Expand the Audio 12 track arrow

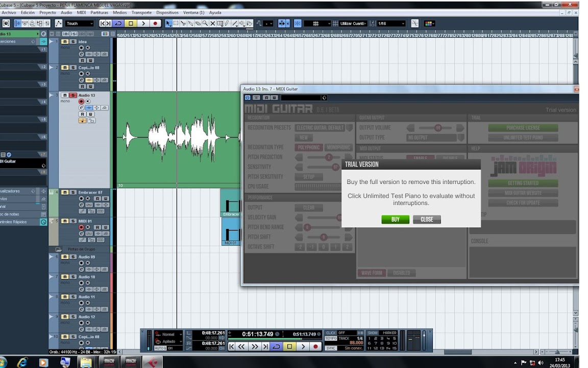click(x=52, y=316)
